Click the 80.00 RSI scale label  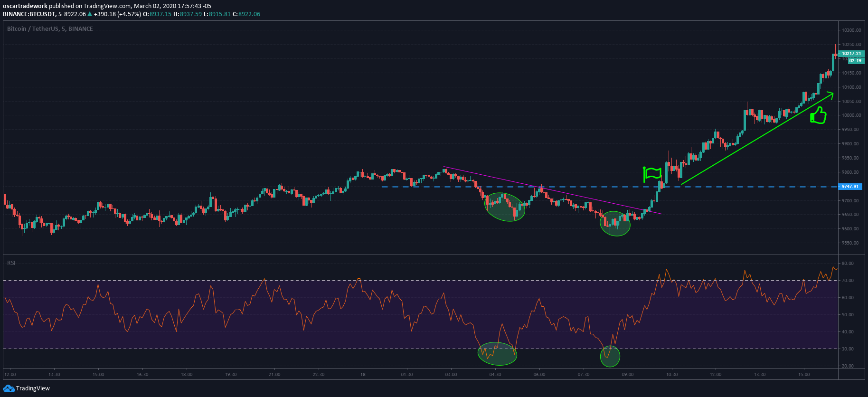click(x=848, y=264)
